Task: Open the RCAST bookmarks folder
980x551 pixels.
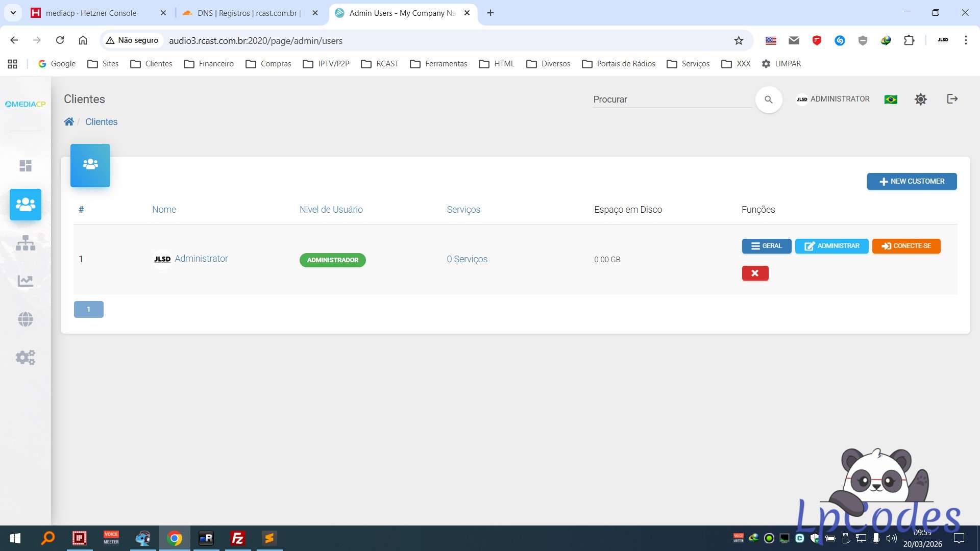Action: point(380,64)
